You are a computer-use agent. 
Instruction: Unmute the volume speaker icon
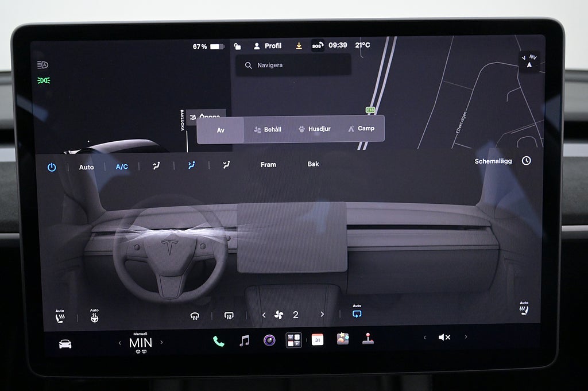click(x=444, y=338)
